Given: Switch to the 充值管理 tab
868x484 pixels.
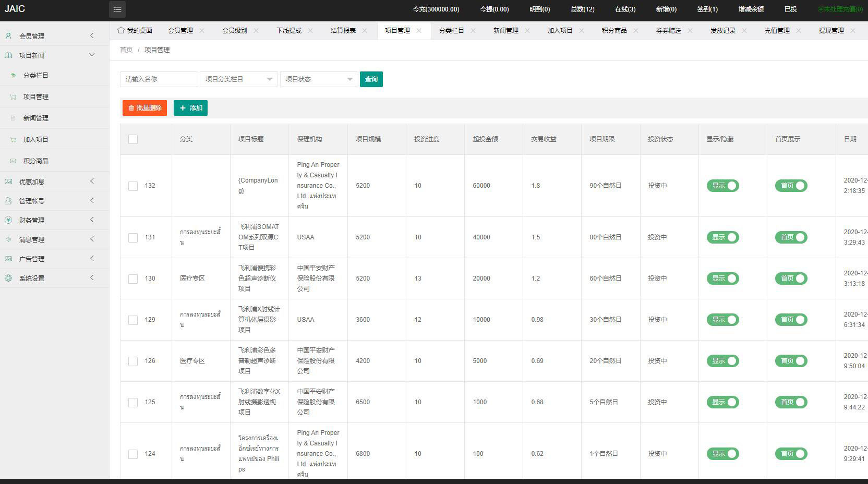Looking at the screenshot, I should 777,31.
